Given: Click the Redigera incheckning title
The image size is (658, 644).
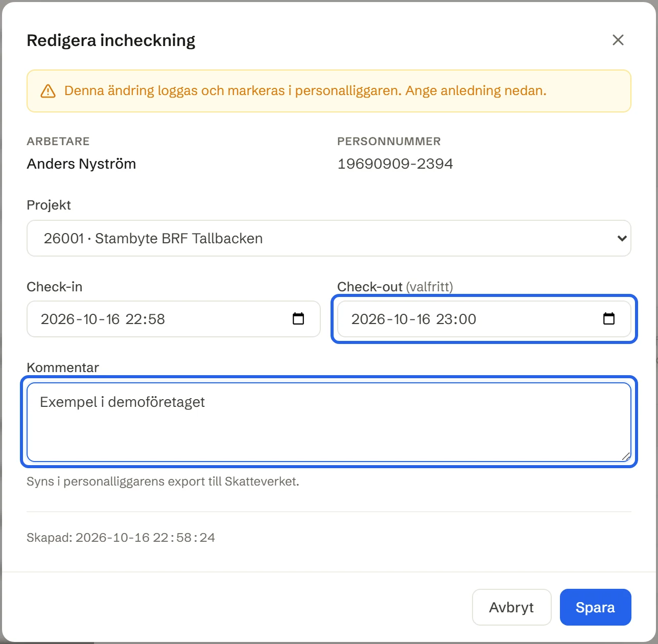Looking at the screenshot, I should [111, 40].
